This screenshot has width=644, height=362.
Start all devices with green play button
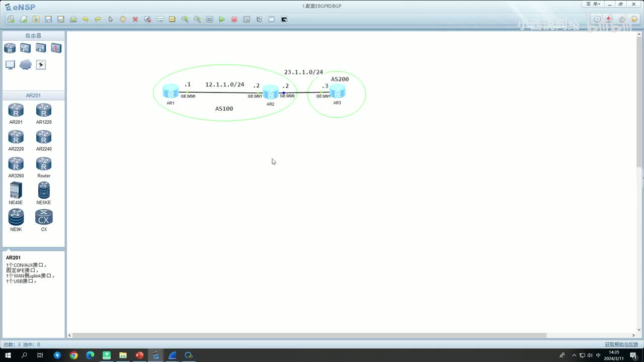[x=222, y=19]
